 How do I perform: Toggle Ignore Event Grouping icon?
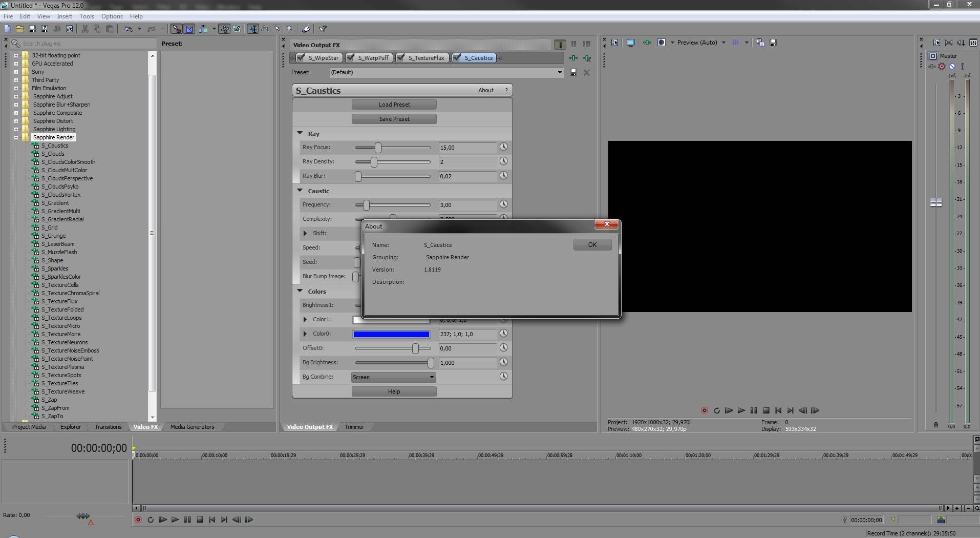pyautogui.click(x=237, y=29)
